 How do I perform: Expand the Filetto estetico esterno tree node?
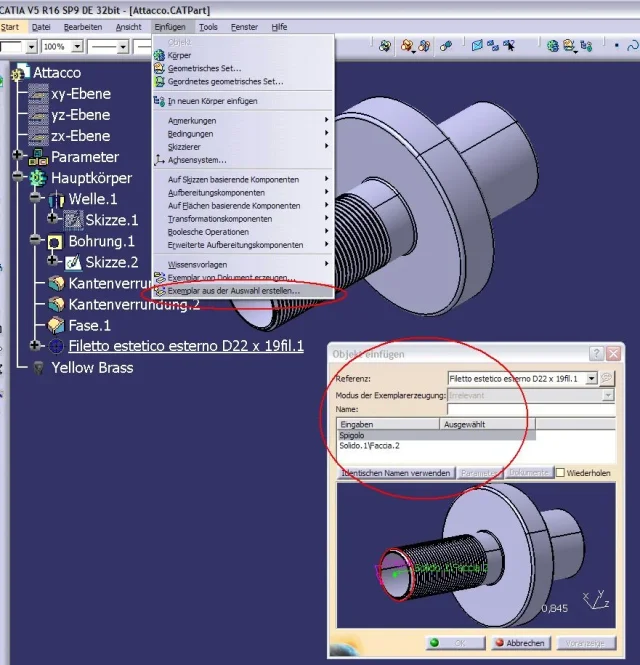pyautogui.click(x=35, y=345)
